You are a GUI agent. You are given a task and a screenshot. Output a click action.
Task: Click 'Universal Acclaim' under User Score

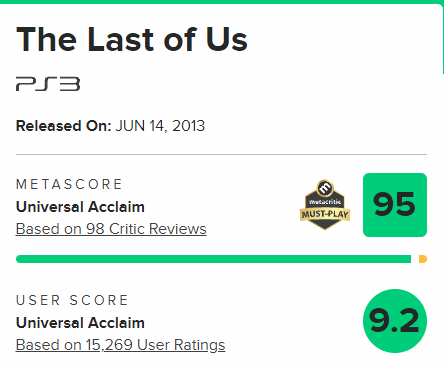coord(80,323)
